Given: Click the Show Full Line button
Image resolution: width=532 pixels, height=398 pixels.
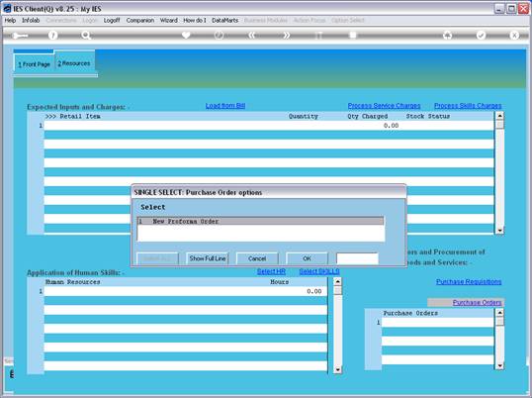Looking at the screenshot, I should click(x=208, y=258).
